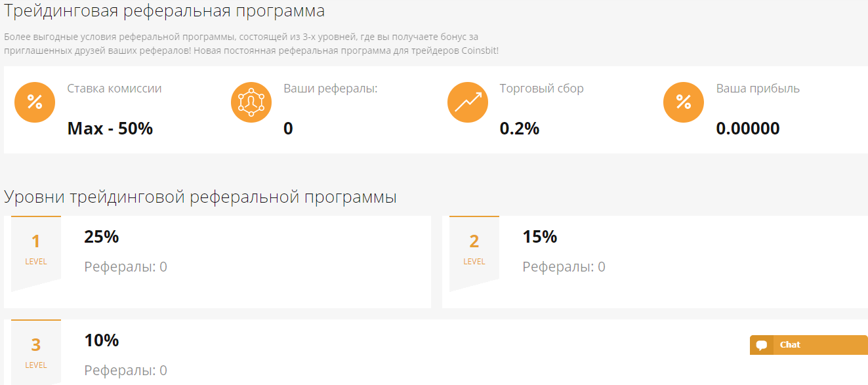This screenshot has width=868, height=385.
Task: Click the Ставка комиссии label
Action: tap(114, 89)
